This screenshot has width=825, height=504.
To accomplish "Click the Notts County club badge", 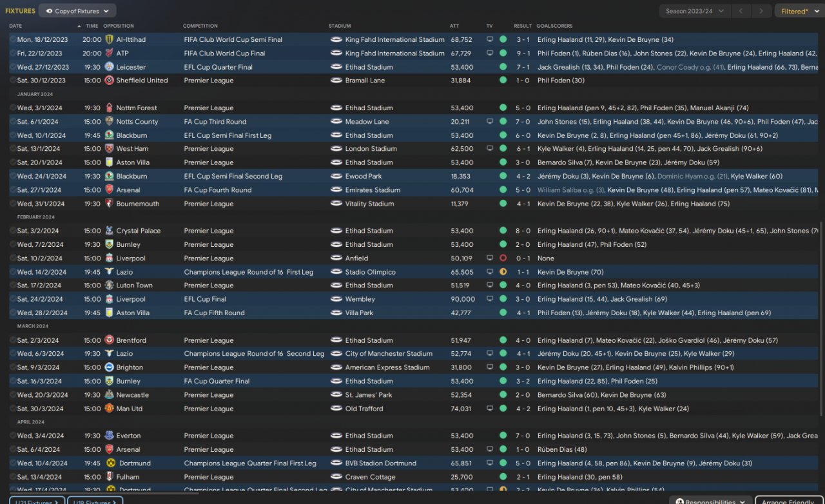I will (x=109, y=122).
